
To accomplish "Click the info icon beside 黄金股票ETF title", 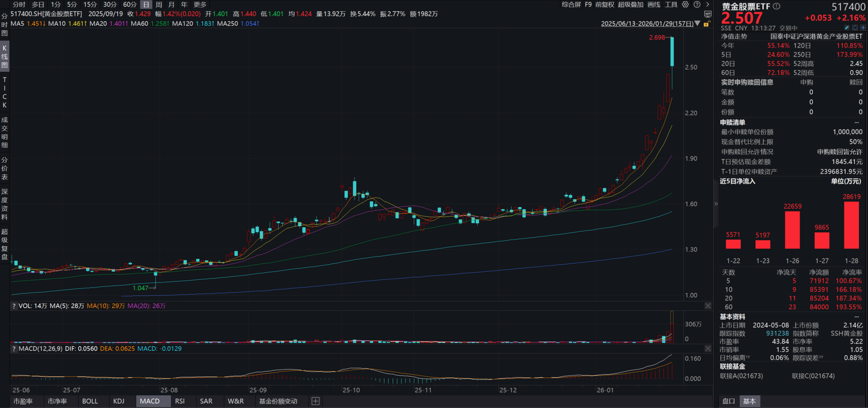I will pyautogui.click(x=776, y=6).
